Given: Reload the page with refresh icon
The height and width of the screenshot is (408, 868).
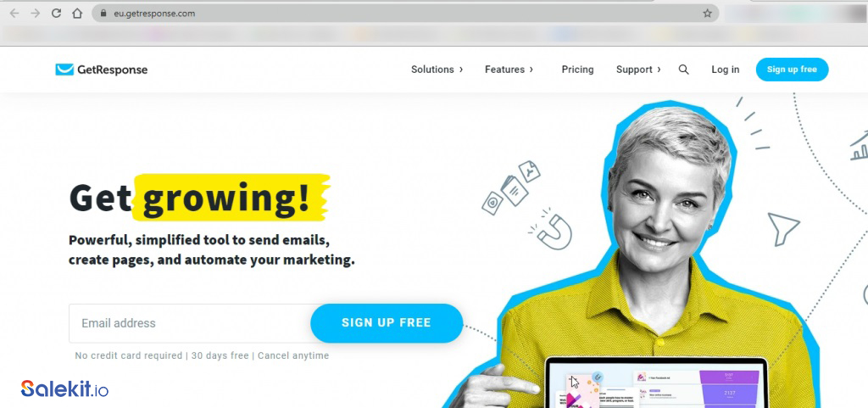Looking at the screenshot, I should click(x=56, y=14).
